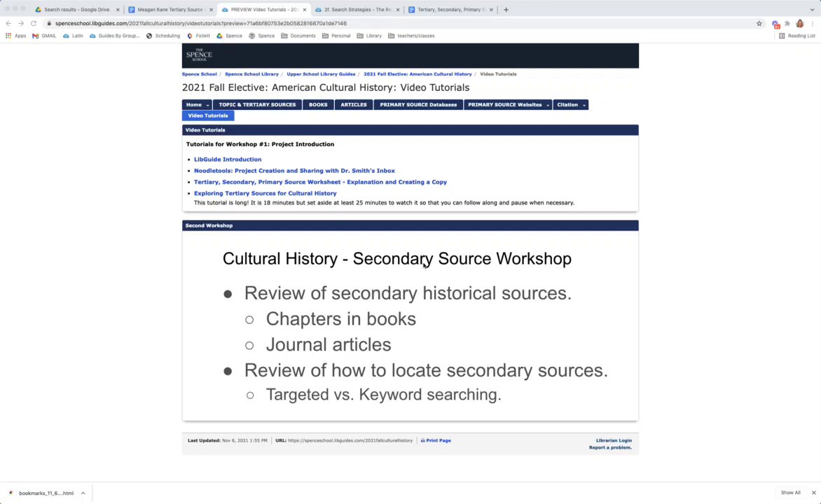Open the Chrome profile avatar
The height and width of the screenshot is (504, 821).
click(799, 23)
